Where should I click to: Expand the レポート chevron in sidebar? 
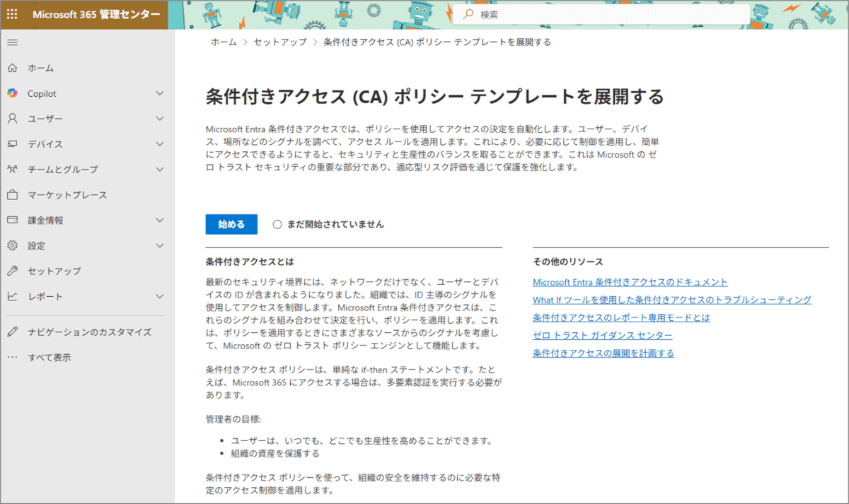pyautogui.click(x=160, y=297)
